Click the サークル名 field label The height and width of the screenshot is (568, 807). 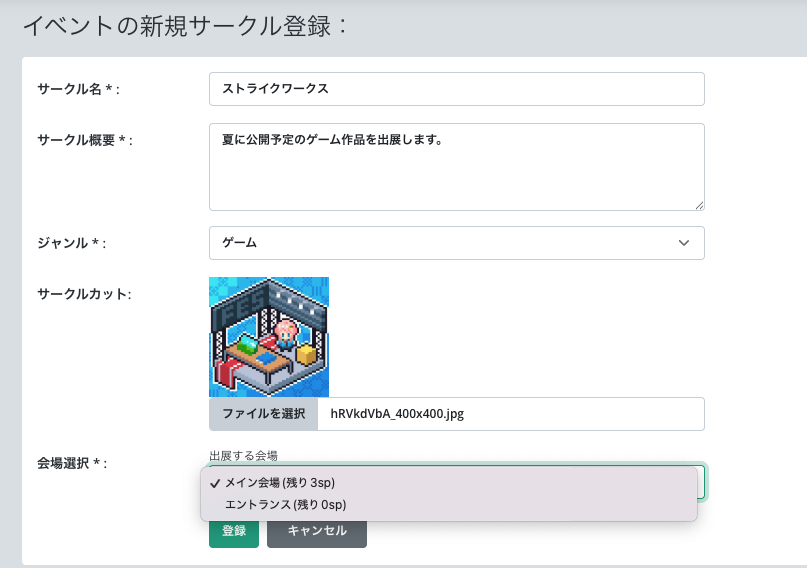point(78,89)
